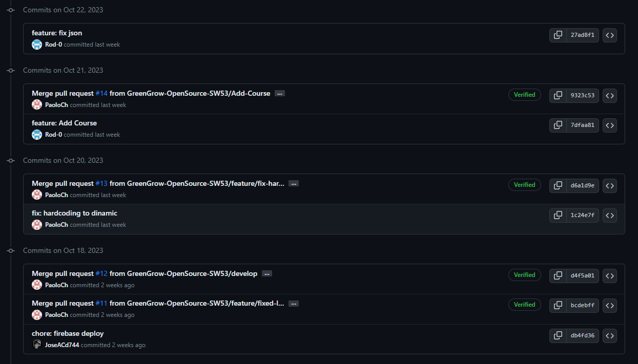This screenshot has width=638, height=364.
Task: Open JoseACd744 avatar on firebase deploy commit
Action: click(x=37, y=345)
